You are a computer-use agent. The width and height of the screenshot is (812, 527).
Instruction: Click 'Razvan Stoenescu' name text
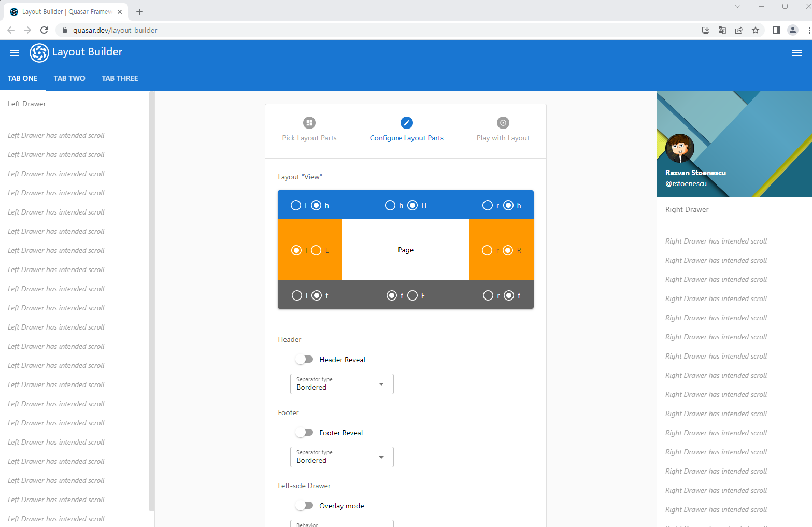click(x=695, y=173)
